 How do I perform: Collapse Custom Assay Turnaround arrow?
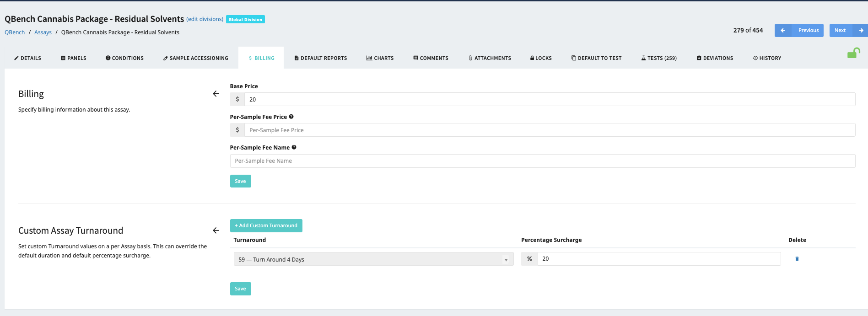(216, 230)
